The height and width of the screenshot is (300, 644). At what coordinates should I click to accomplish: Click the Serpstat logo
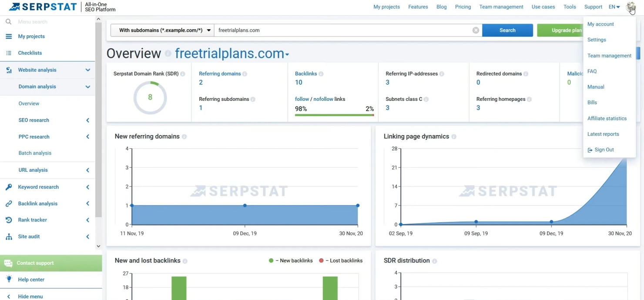click(x=41, y=7)
